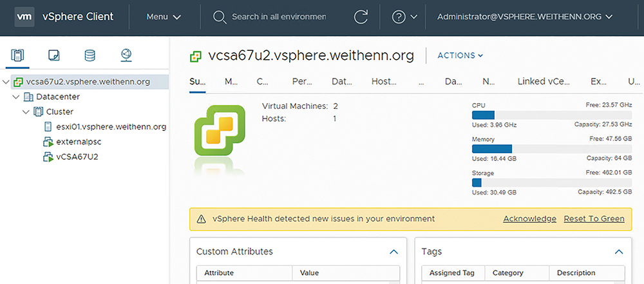Image resolution: width=644 pixels, height=284 pixels.
Task: Open the Ex... extensions tab
Action: [x=598, y=81]
